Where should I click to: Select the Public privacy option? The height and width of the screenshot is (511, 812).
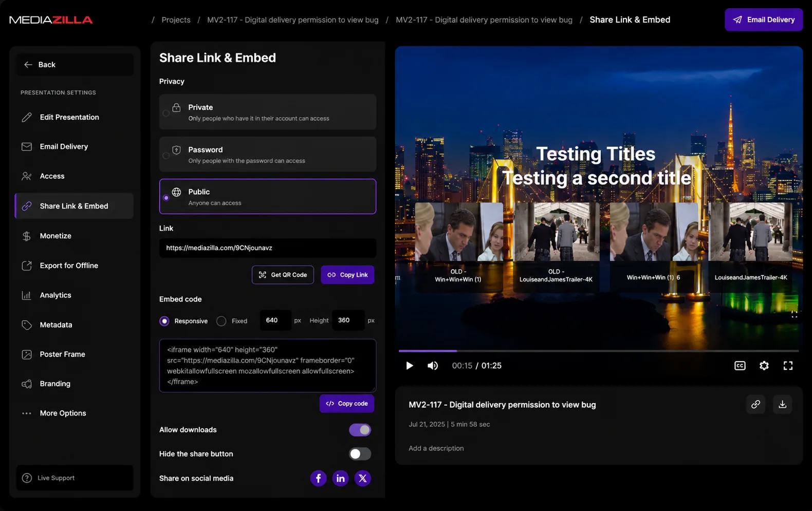click(268, 196)
